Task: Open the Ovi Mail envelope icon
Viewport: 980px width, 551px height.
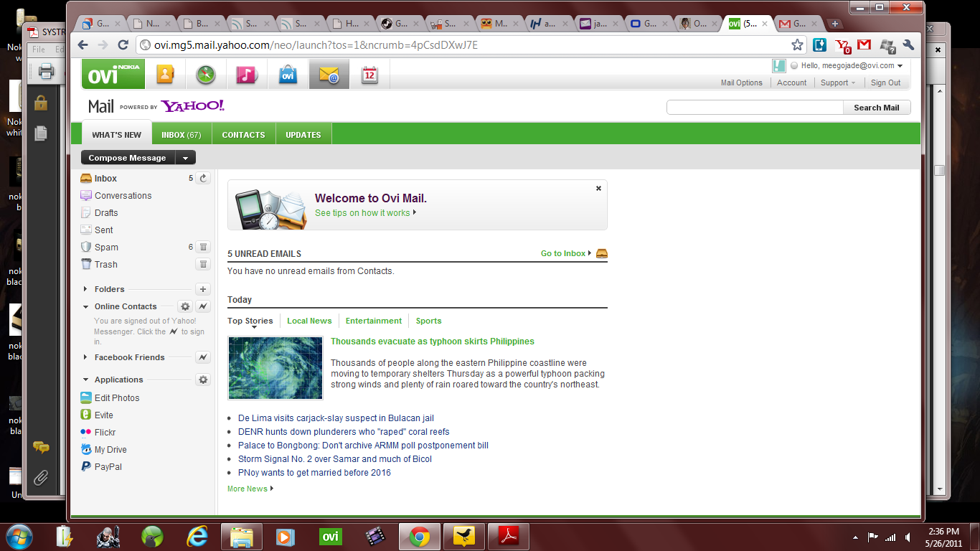Action: [329, 74]
